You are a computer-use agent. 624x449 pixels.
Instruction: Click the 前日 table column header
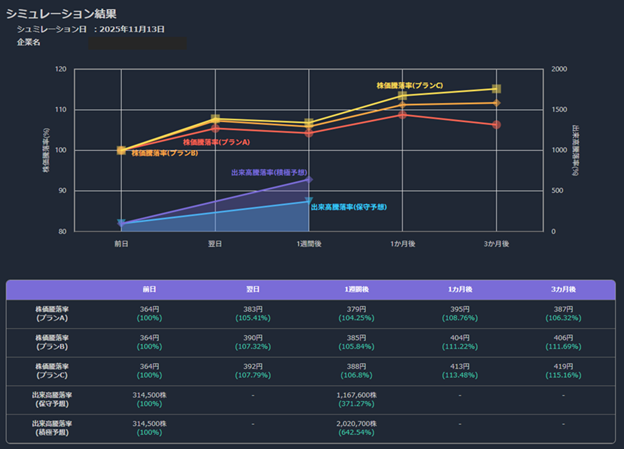click(149, 289)
